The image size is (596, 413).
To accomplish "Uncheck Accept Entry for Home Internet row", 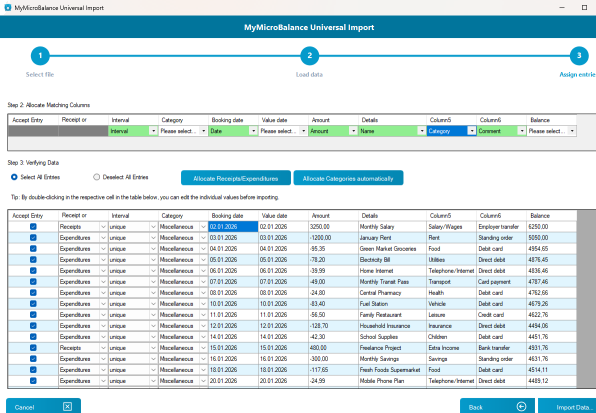I will point(33,271).
